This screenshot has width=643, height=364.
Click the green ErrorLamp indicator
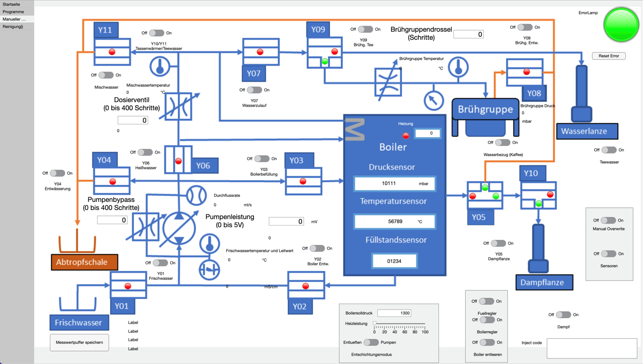click(621, 25)
